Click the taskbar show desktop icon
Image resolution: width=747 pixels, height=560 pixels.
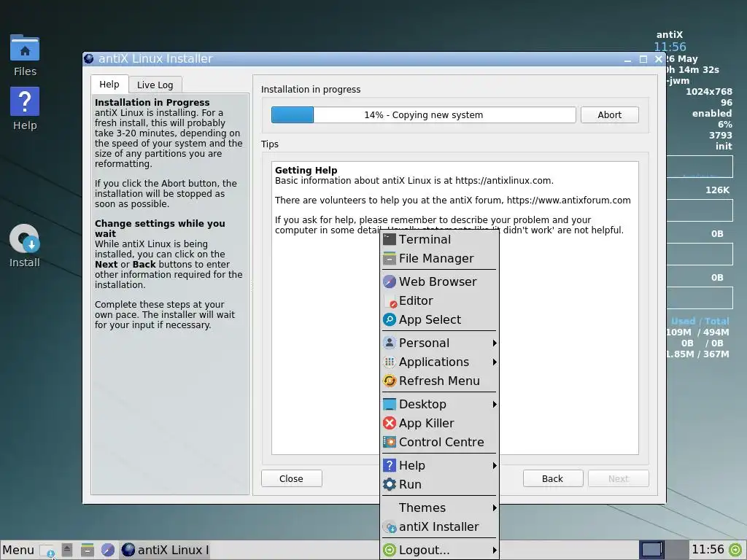(47, 551)
